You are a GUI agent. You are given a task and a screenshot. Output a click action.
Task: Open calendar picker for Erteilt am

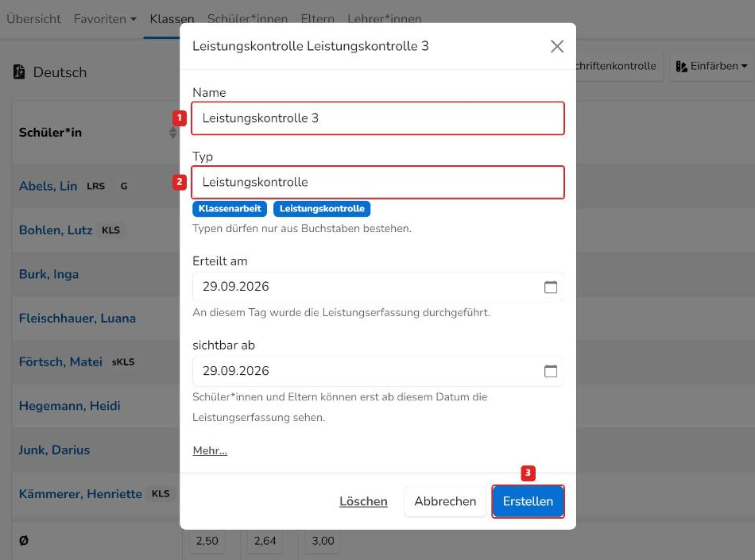551,288
